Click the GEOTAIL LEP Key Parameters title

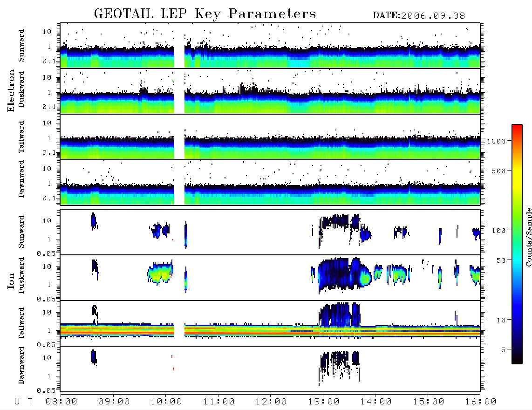[x=205, y=14]
